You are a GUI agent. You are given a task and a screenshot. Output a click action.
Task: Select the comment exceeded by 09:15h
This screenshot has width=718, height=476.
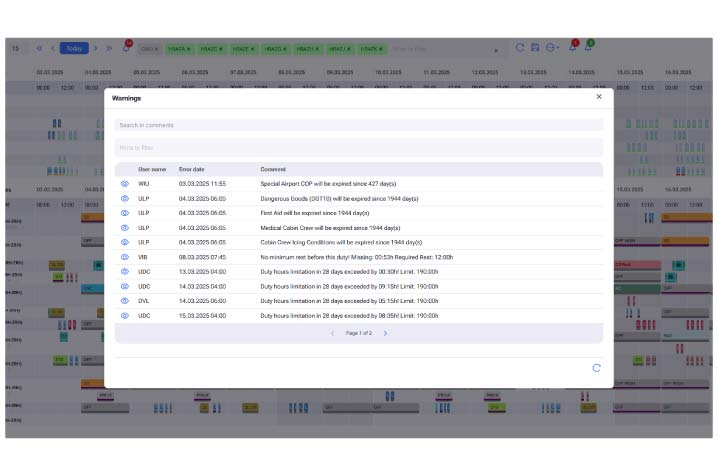[x=349, y=286]
